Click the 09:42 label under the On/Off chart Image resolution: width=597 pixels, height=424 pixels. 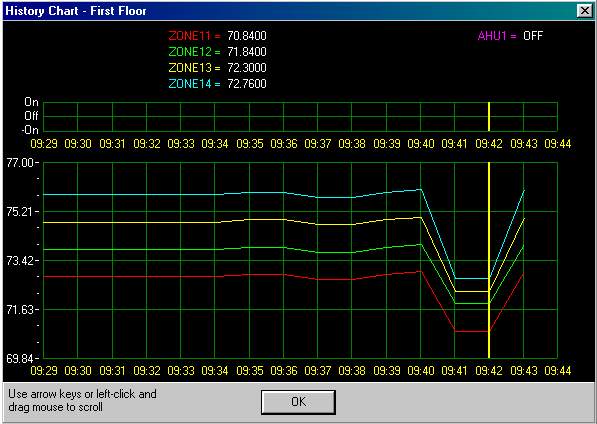tap(489, 144)
